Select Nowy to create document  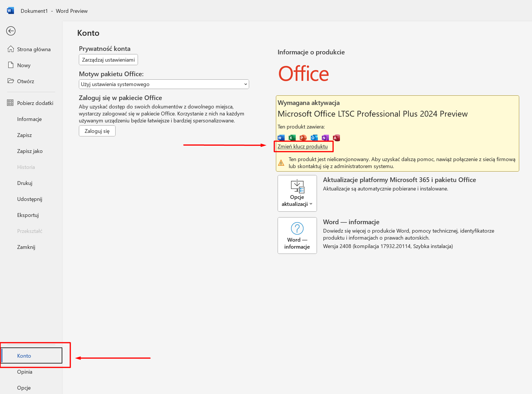pyautogui.click(x=31, y=65)
